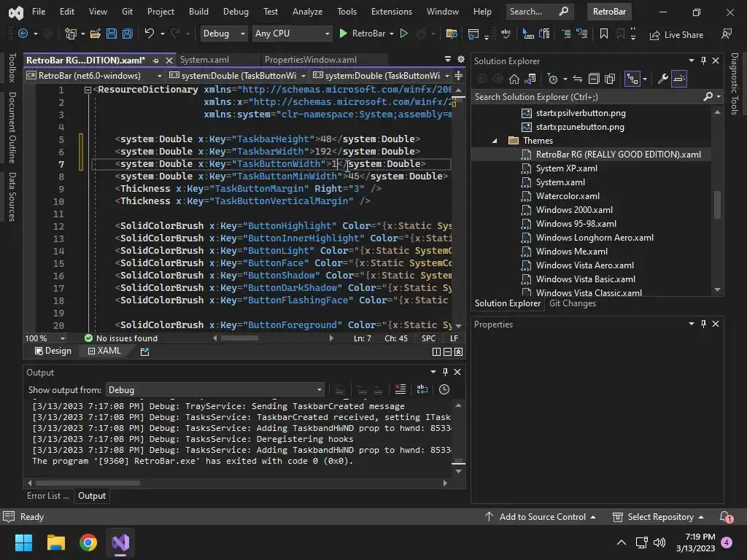Screen dimensions: 747x560
Task: Pop out the XAML designer
Action: point(145,351)
